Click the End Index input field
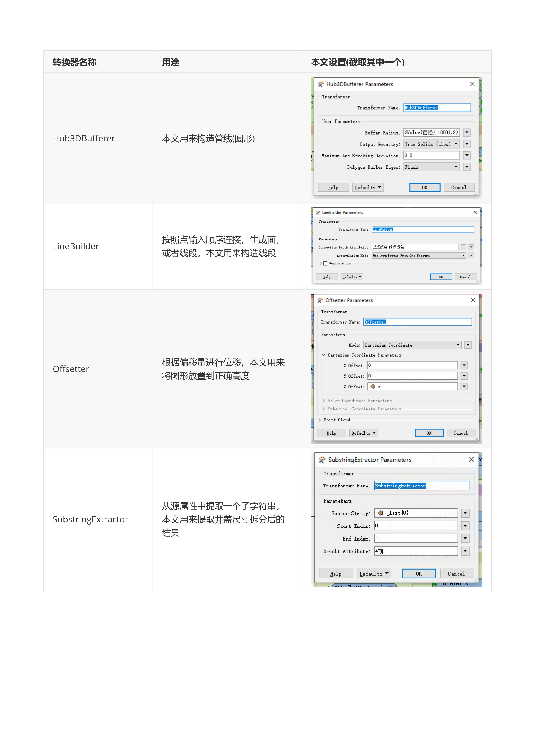The image size is (535, 756). coord(416,539)
